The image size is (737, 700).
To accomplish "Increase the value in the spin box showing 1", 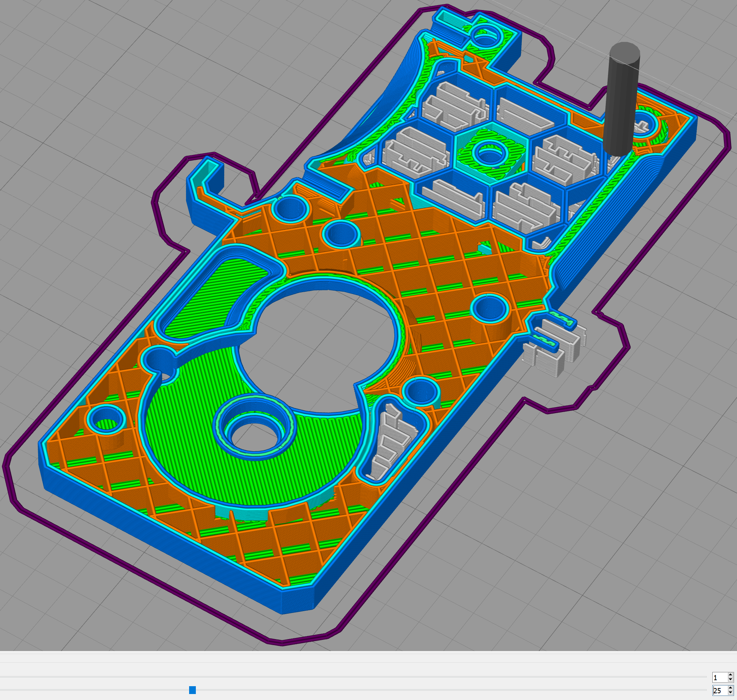I will pyautogui.click(x=731, y=675).
